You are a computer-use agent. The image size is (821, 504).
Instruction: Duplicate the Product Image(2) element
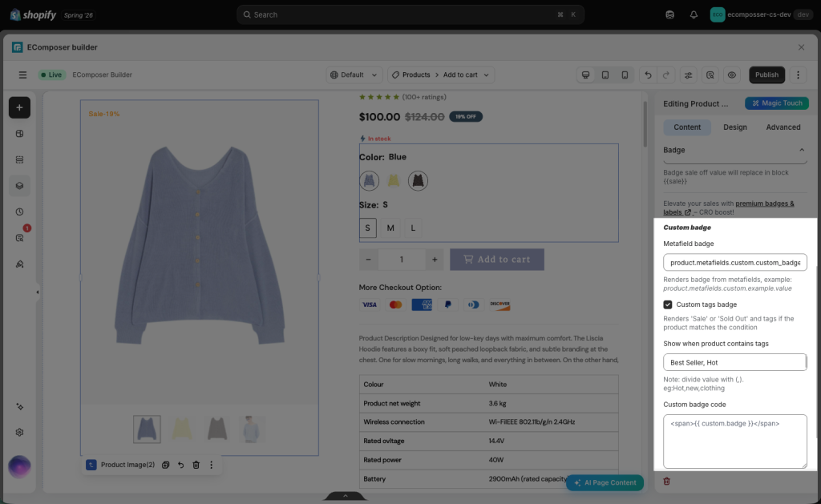[x=165, y=465]
